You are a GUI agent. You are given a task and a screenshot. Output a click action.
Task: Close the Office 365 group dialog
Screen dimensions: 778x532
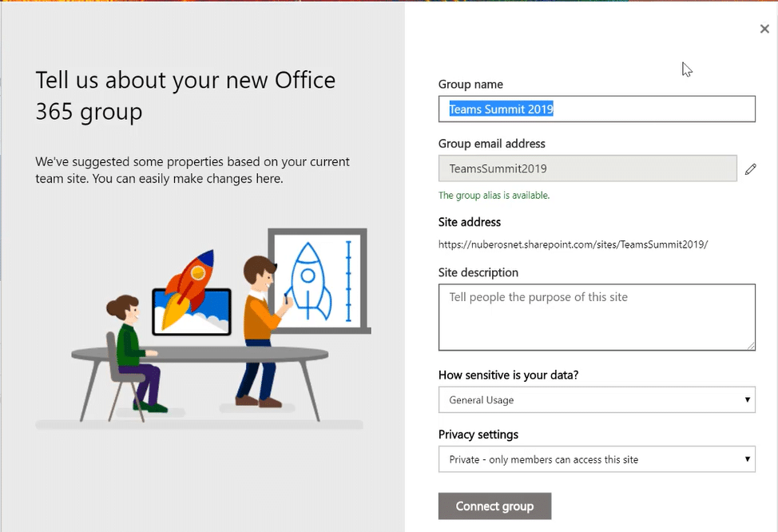[x=764, y=29]
